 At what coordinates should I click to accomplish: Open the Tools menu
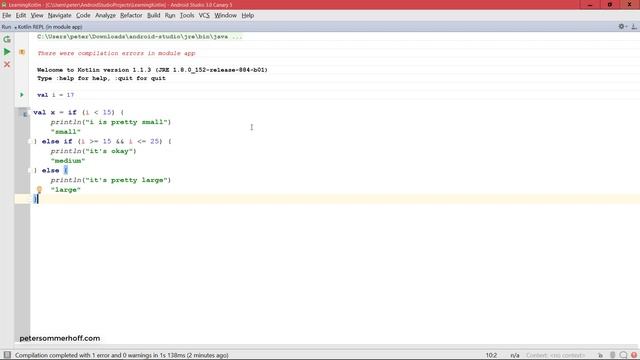[x=187, y=16]
